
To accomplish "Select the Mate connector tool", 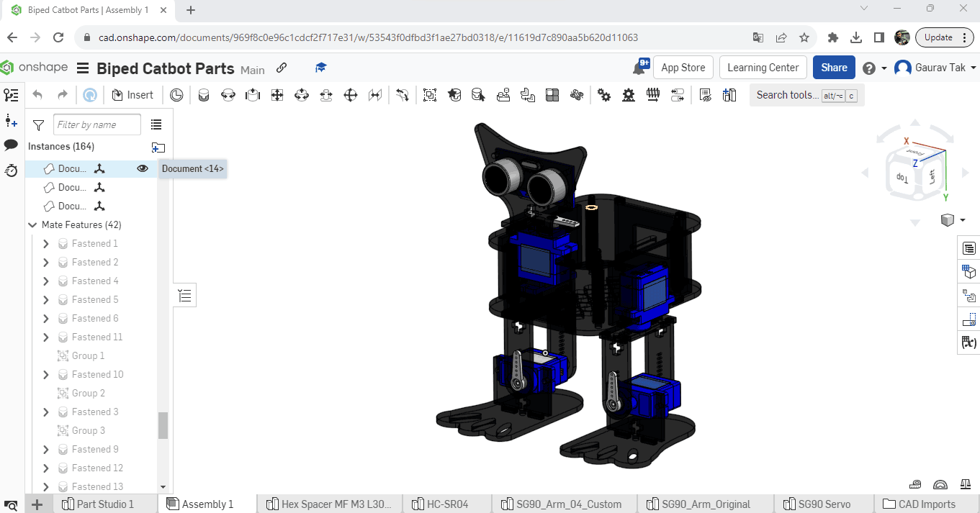I will coord(176,95).
